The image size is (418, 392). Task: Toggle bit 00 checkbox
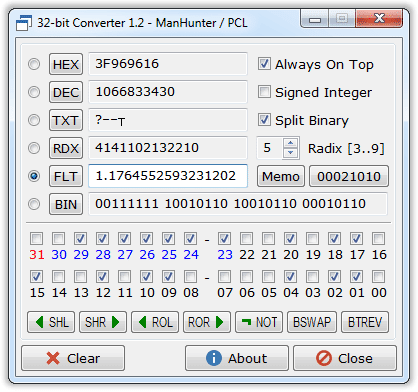coord(379,277)
